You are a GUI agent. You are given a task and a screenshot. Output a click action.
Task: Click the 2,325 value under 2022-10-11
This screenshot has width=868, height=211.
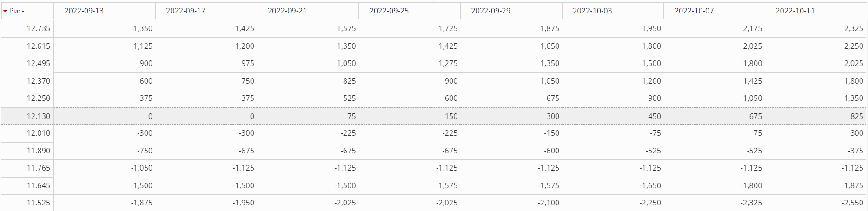[853, 29]
